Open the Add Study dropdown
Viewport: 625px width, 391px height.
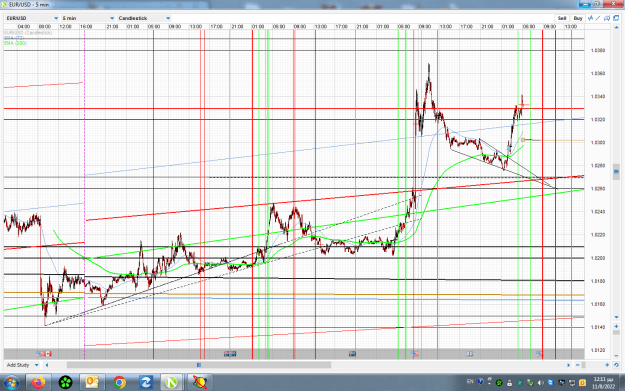click(22, 365)
